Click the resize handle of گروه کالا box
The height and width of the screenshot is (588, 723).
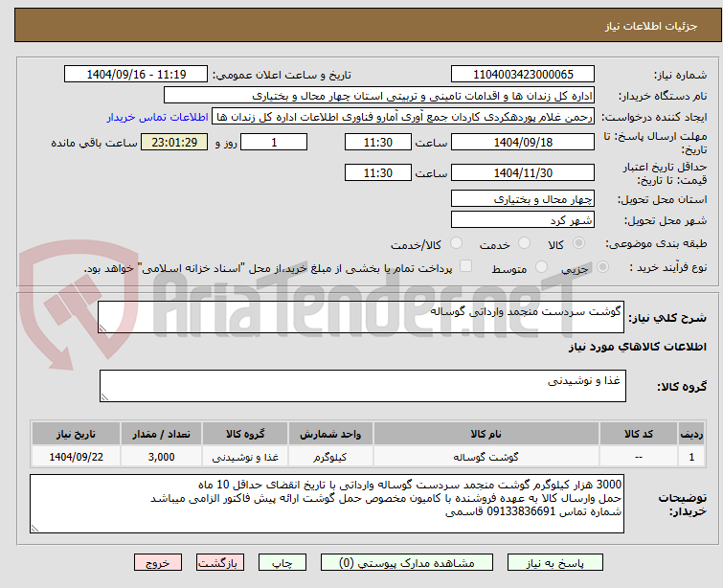tap(104, 397)
